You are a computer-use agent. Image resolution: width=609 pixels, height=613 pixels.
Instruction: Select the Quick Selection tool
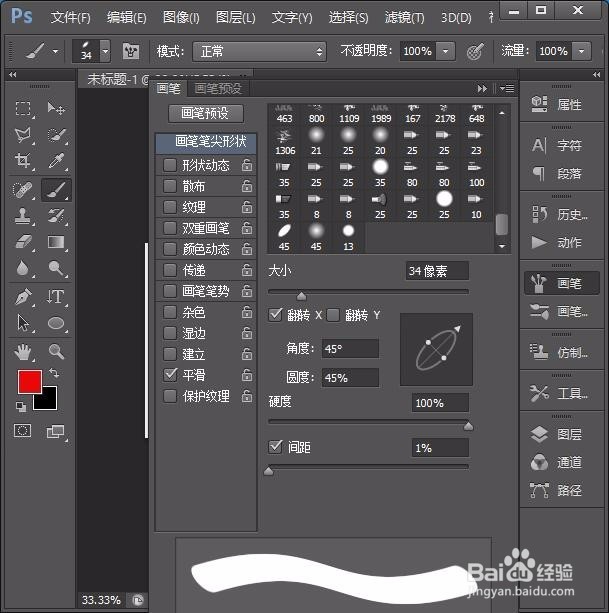click(x=56, y=135)
